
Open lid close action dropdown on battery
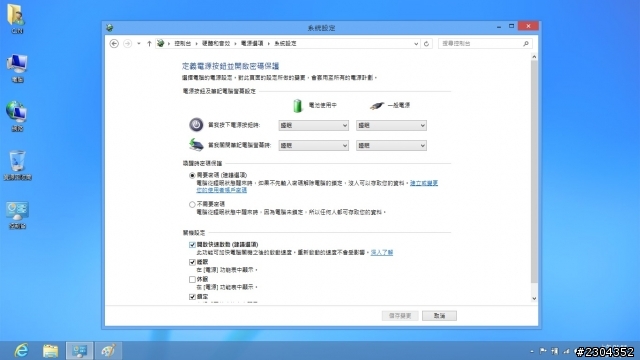[313, 145]
